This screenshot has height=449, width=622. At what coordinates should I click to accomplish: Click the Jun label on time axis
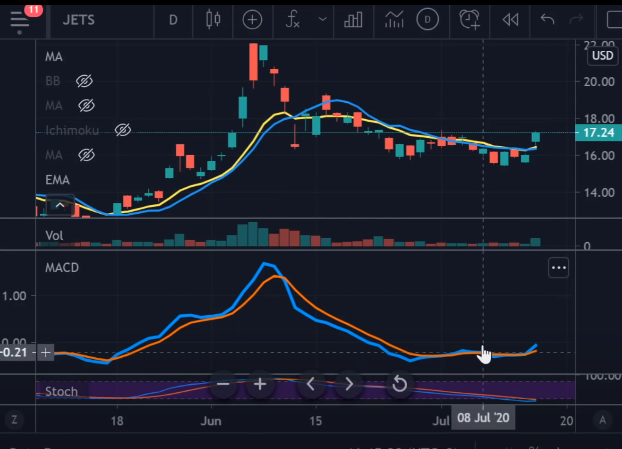pyautogui.click(x=211, y=420)
